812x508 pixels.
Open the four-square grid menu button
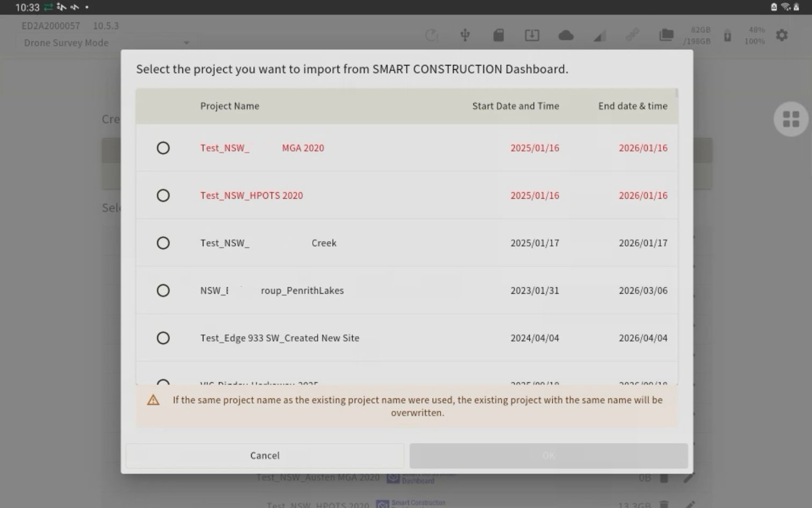[x=791, y=119]
